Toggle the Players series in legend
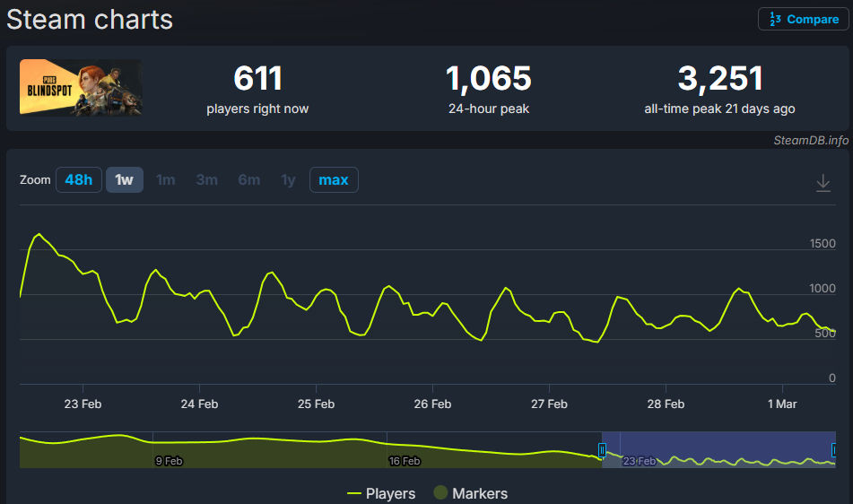Image resolution: width=853 pixels, height=504 pixels. (x=381, y=493)
